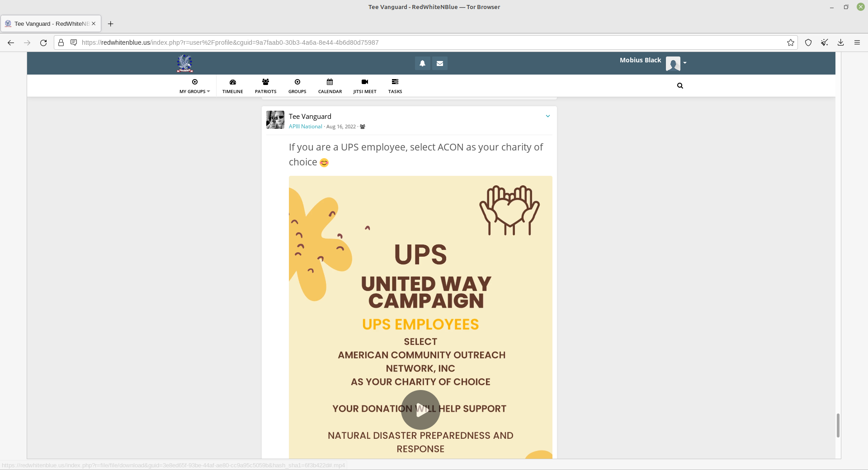Viewport: 868px width, 470px height.
Task: Click the Aug 16, 2022 post date
Action: tap(341, 127)
